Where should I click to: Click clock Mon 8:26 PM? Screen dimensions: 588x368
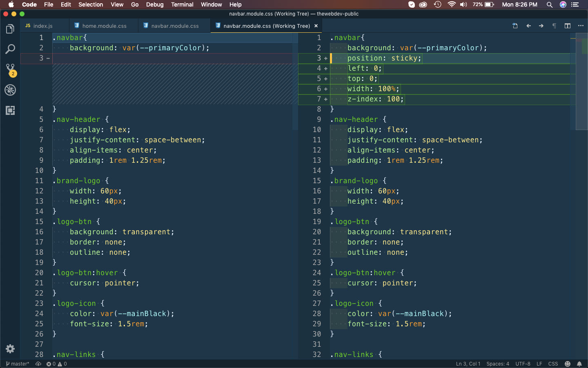519,4
